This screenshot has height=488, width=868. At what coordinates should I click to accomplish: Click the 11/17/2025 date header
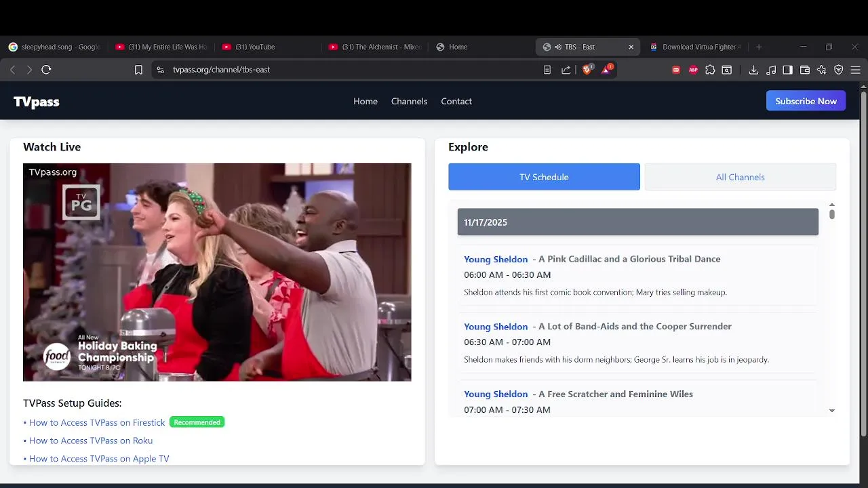pyautogui.click(x=638, y=222)
